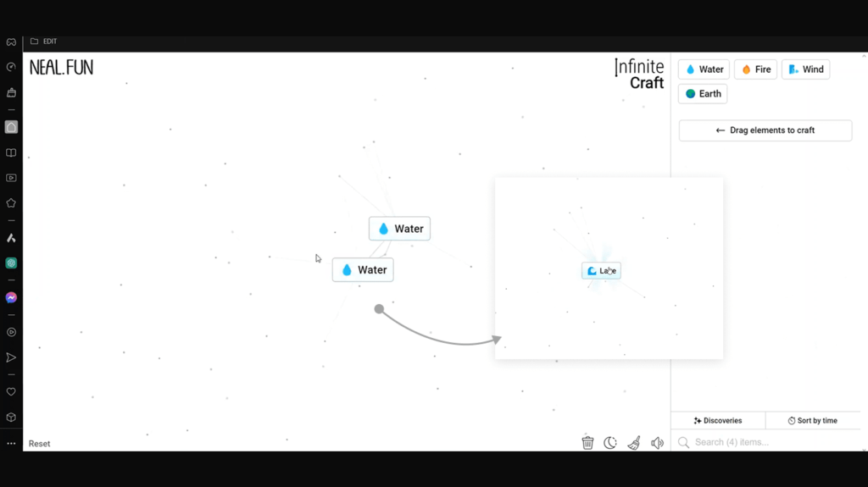Toggle the Discoveries filter
This screenshot has width=868, height=487.
click(718, 420)
